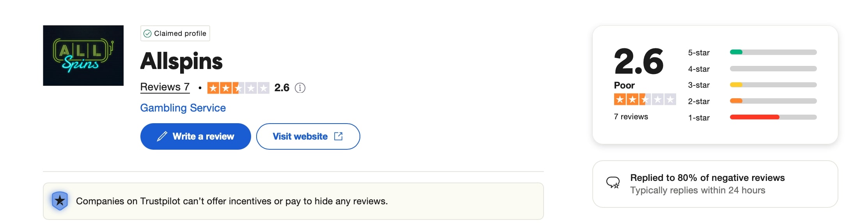Click the info icon beside 2.6 rating
The height and width of the screenshot is (223, 868).
point(300,88)
